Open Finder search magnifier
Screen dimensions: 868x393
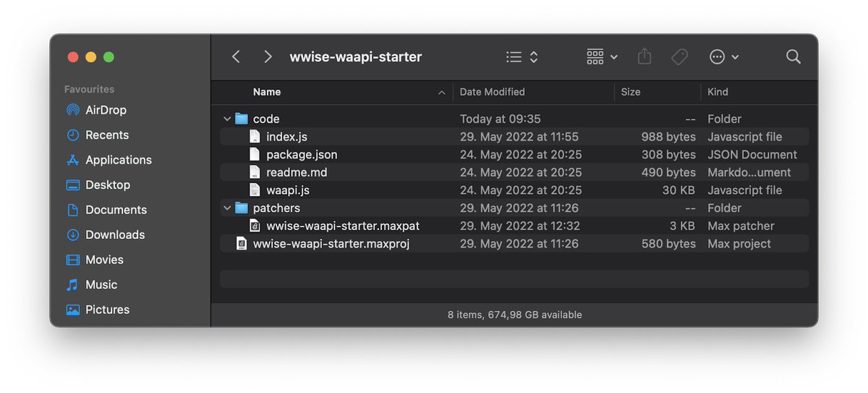point(793,56)
